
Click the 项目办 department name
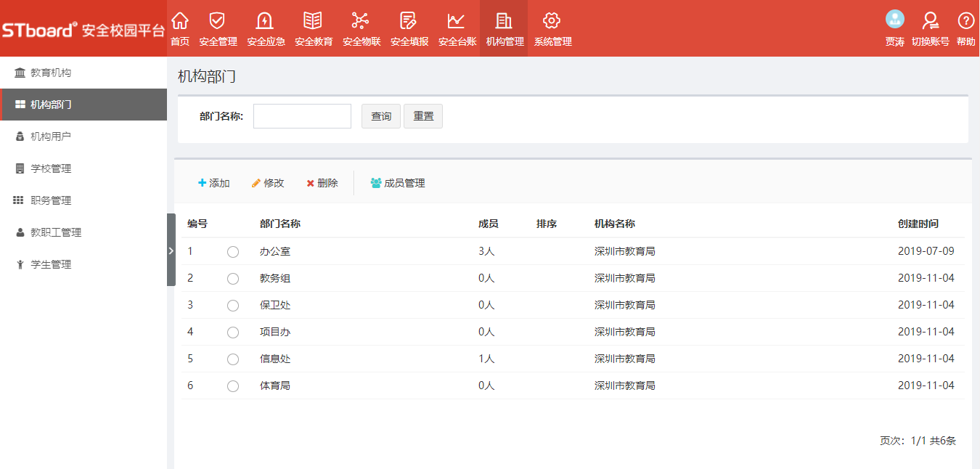point(275,332)
